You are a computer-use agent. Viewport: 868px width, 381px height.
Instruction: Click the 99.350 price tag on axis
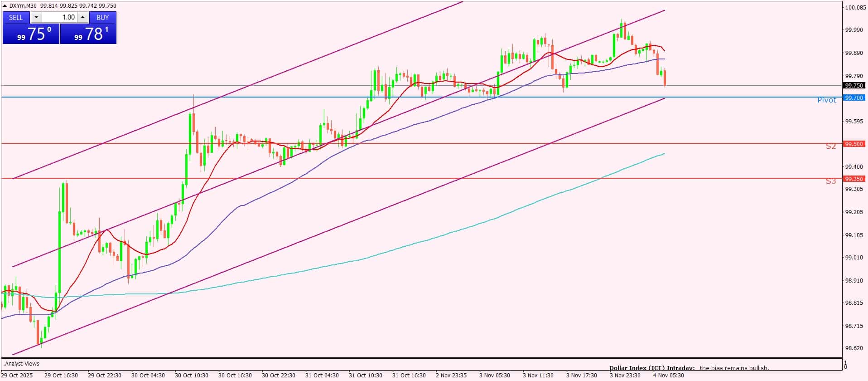854,179
